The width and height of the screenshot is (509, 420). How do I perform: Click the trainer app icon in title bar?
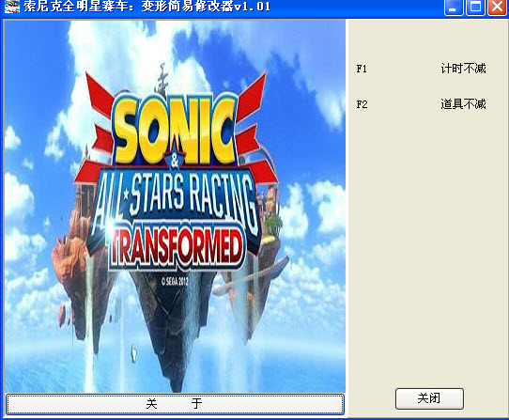coord(11,7)
